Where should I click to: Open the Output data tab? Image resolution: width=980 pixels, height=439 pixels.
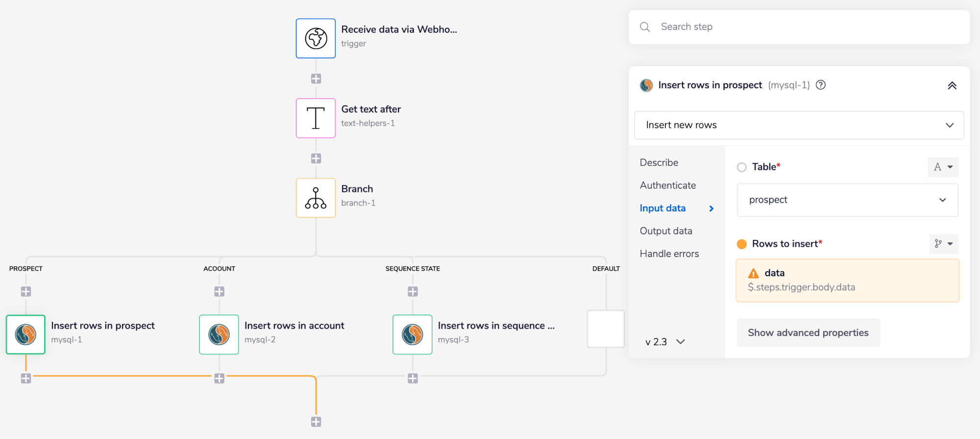pos(666,231)
